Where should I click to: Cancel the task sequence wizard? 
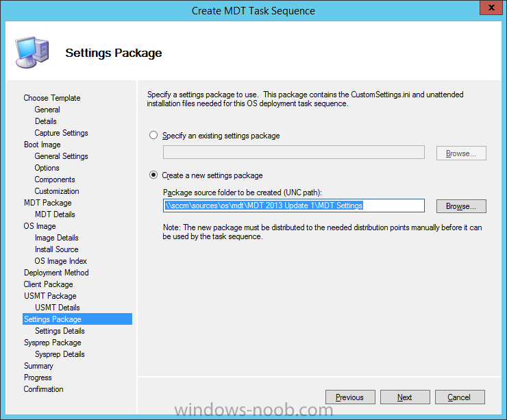coord(460,397)
